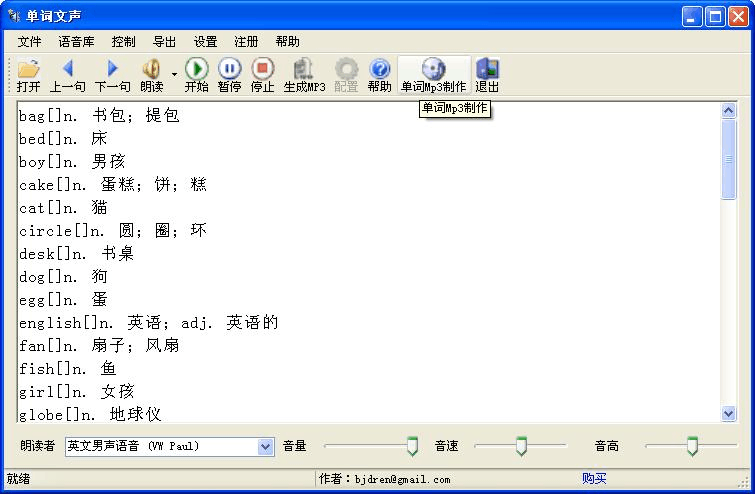Open the 帮助 menu in menu bar
755x494 pixels.
pos(287,42)
